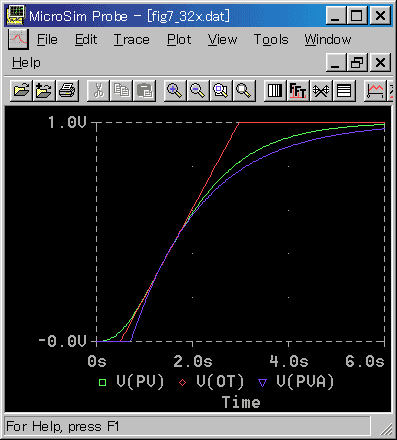Click the Print icon
The width and height of the screenshot is (397, 440).
(x=67, y=90)
